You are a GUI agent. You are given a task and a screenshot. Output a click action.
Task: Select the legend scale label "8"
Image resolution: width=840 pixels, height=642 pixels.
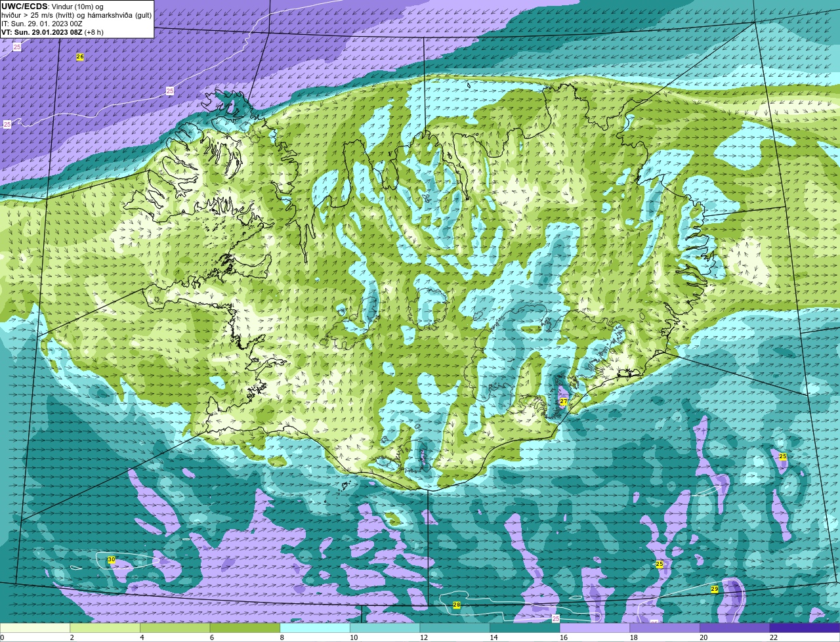pos(282,637)
